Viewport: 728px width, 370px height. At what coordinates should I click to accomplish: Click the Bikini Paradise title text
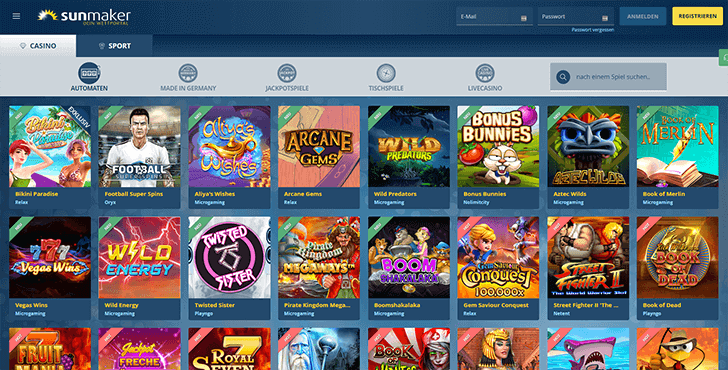37,194
